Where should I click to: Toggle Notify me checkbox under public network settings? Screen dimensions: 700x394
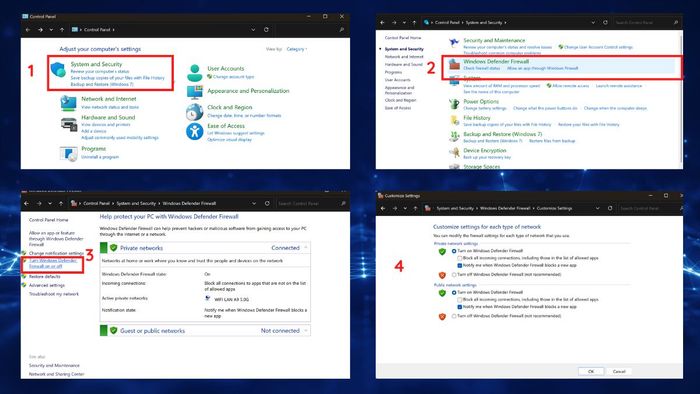click(x=459, y=307)
